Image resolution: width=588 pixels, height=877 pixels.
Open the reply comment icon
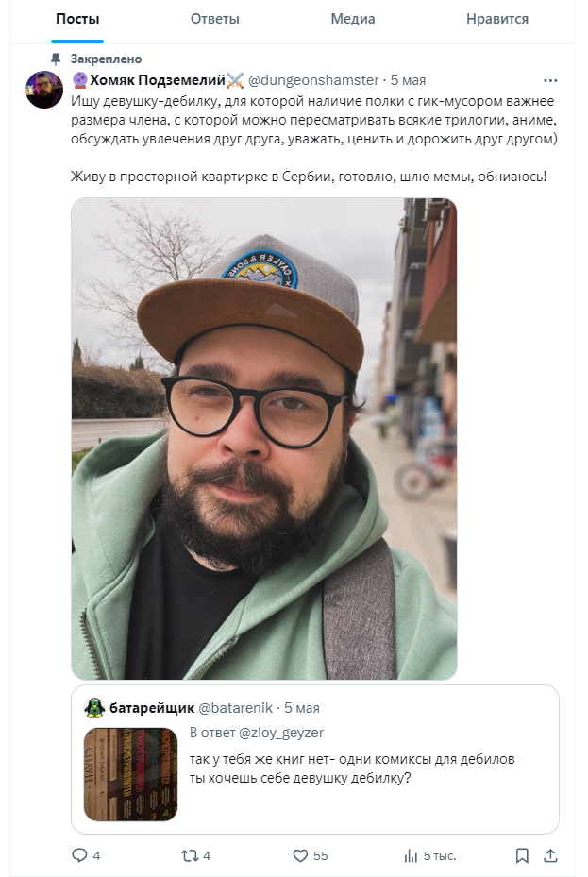coord(80,855)
